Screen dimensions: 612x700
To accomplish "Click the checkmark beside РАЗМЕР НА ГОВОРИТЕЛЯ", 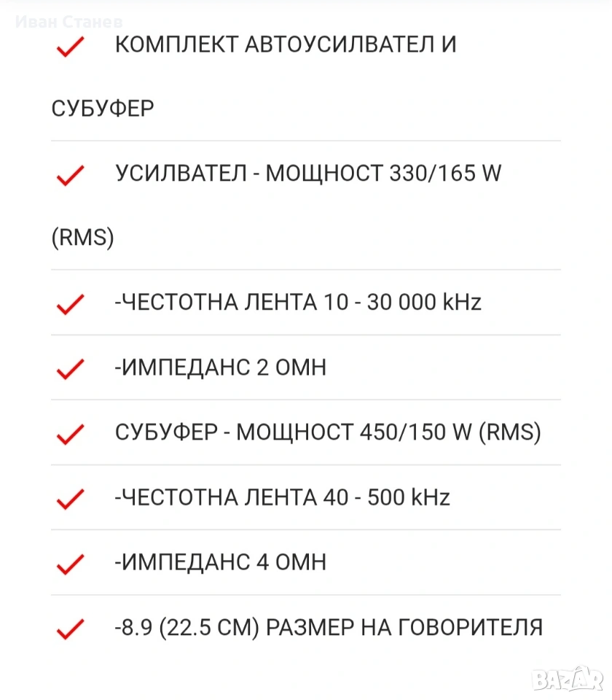I will tap(71, 629).
